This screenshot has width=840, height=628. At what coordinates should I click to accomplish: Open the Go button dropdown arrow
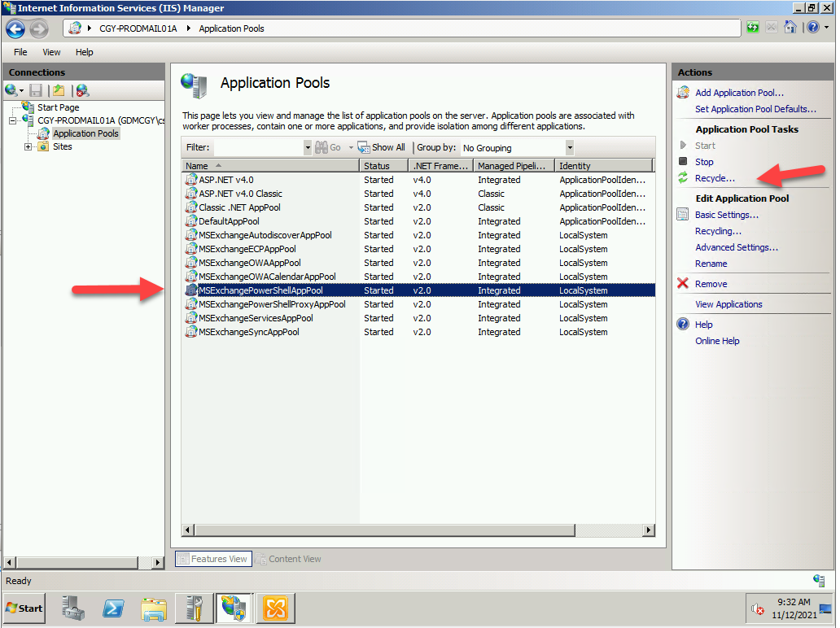[351, 147]
